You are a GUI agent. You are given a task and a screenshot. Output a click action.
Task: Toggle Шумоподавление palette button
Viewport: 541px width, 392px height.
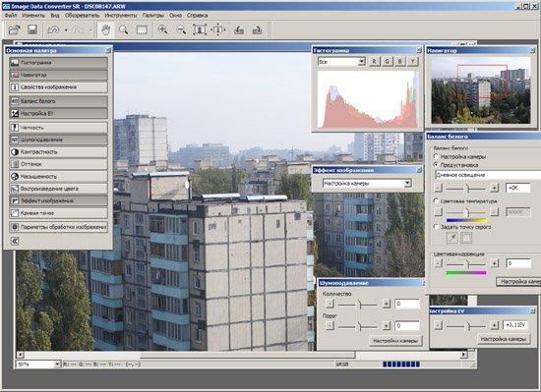pyautogui.click(x=59, y=140)
